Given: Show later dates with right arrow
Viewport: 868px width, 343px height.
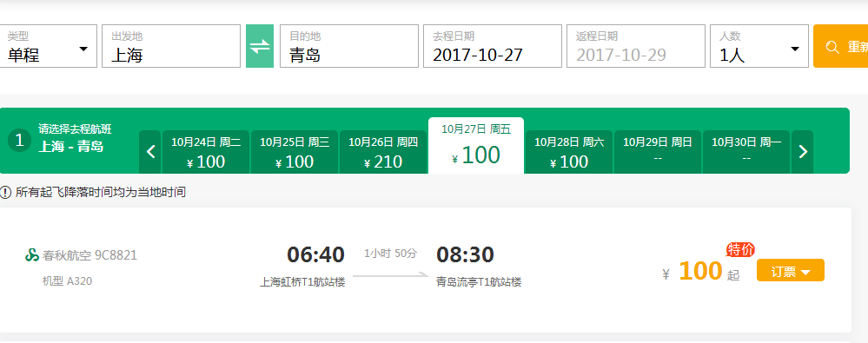Looking at the screenshot, I should pyautogui.click(x=803, y=152).
